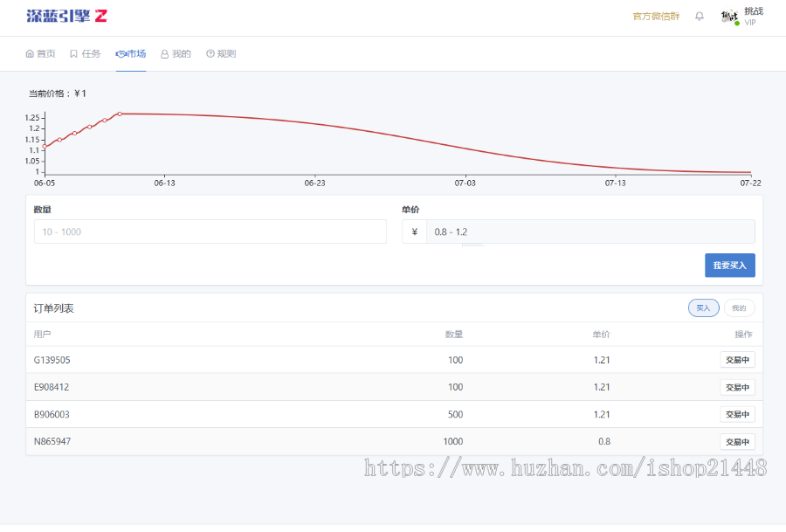Viewport: 786px width, 532px height.
Task: Switch order list to 我的 view
Action: [739, 307]
